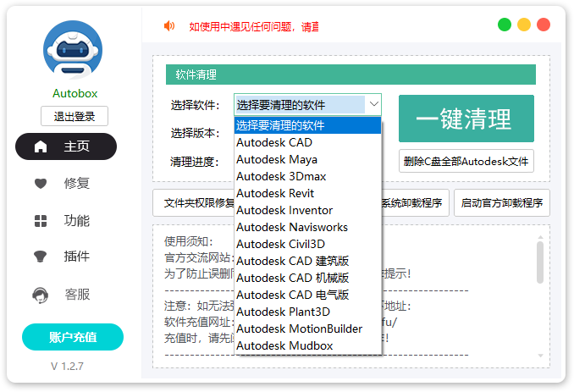Select Autodesk Civil3D option
This screenshot has height=392, width=574.
coord(307,244)
